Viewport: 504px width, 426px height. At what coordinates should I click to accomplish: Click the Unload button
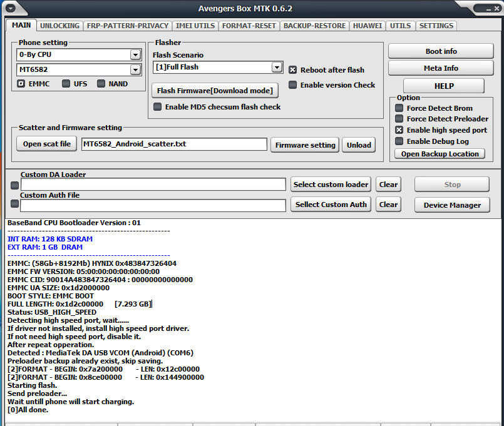click(x=359, y=145)
